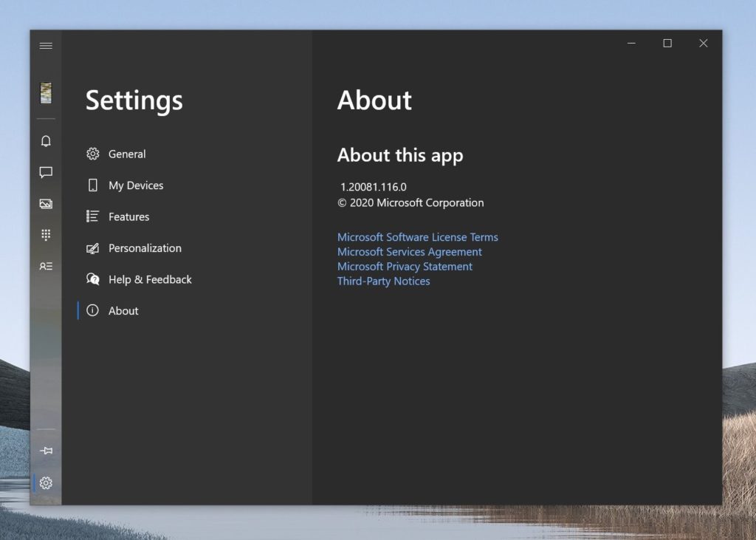The height and width of the screenshot is (540, 756).
Task: Open the Microsoft Services Agreement link
Action: pyautogui.click(x=409, y=252)
